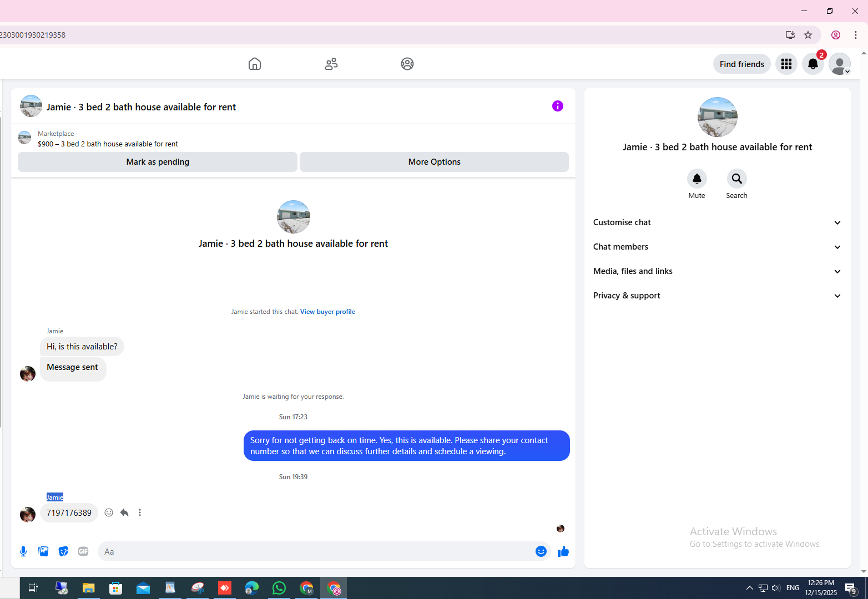Install app icon in the address bar
Viewport: 868px width, 599px height.
(790, 35)
